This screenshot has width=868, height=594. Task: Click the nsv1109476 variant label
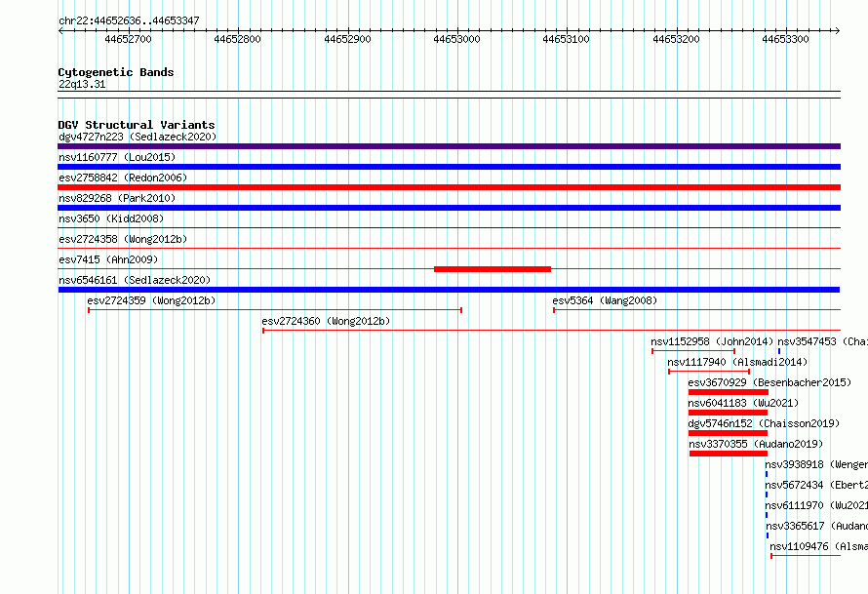pos(818,546)
